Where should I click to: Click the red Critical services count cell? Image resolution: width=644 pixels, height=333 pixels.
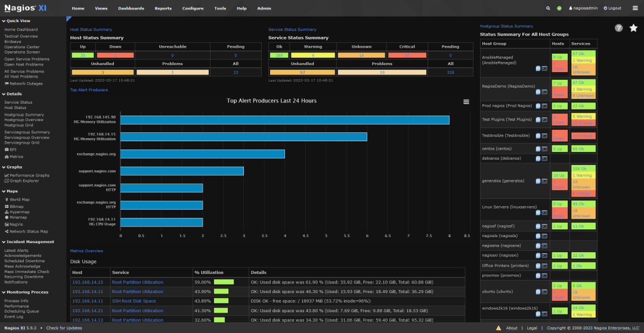coord(407,55)
